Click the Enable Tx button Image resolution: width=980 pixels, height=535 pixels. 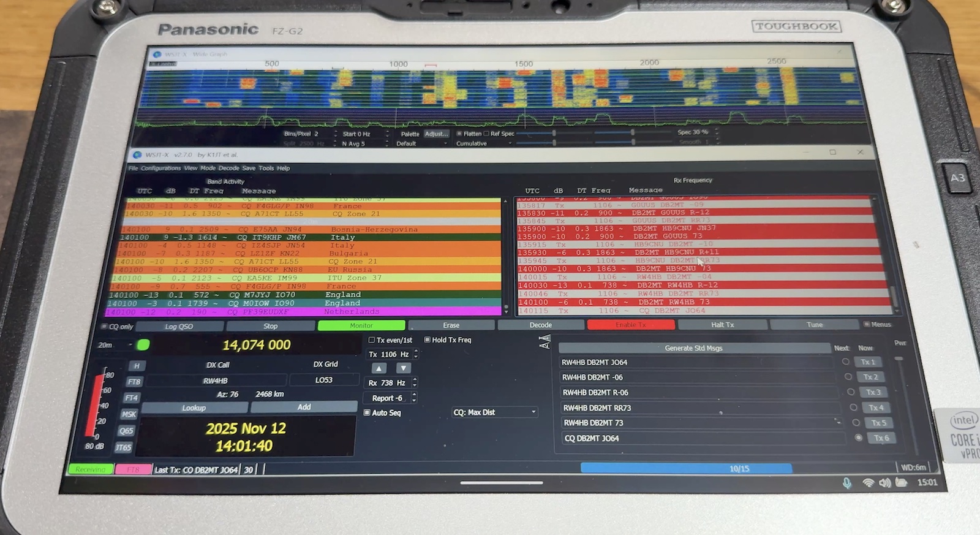[631, 325]
